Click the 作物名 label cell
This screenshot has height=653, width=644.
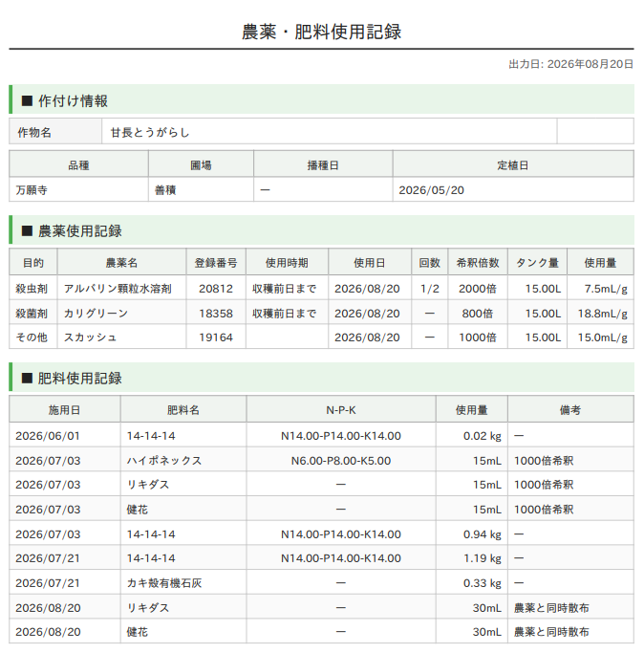point(55,132)
